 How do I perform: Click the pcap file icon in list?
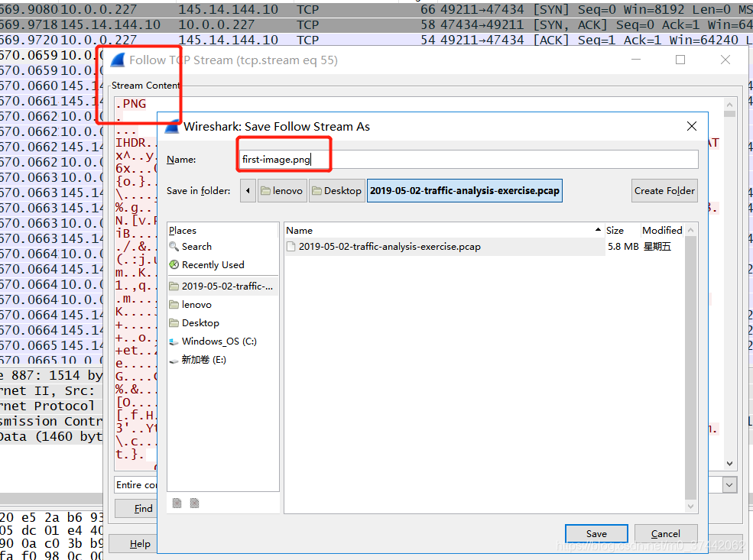click(x=290, y=247)
